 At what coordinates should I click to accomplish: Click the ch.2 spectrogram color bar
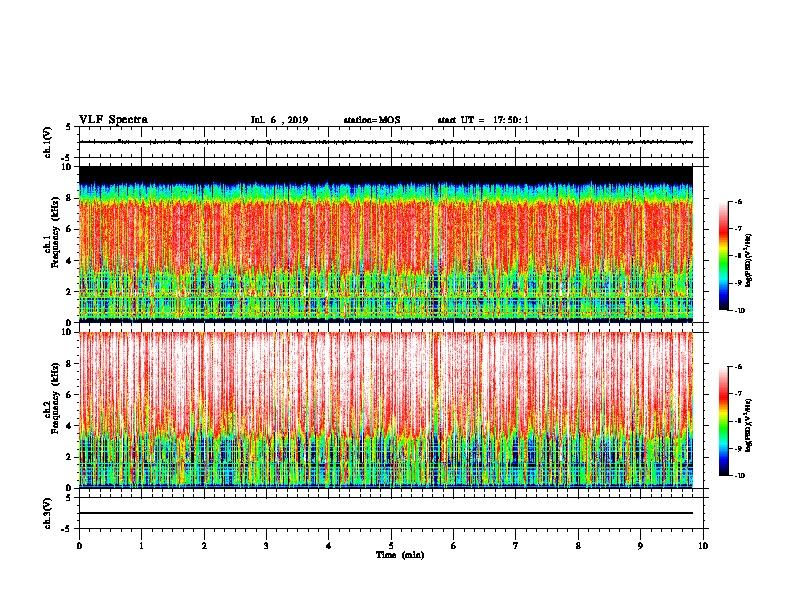723,421
